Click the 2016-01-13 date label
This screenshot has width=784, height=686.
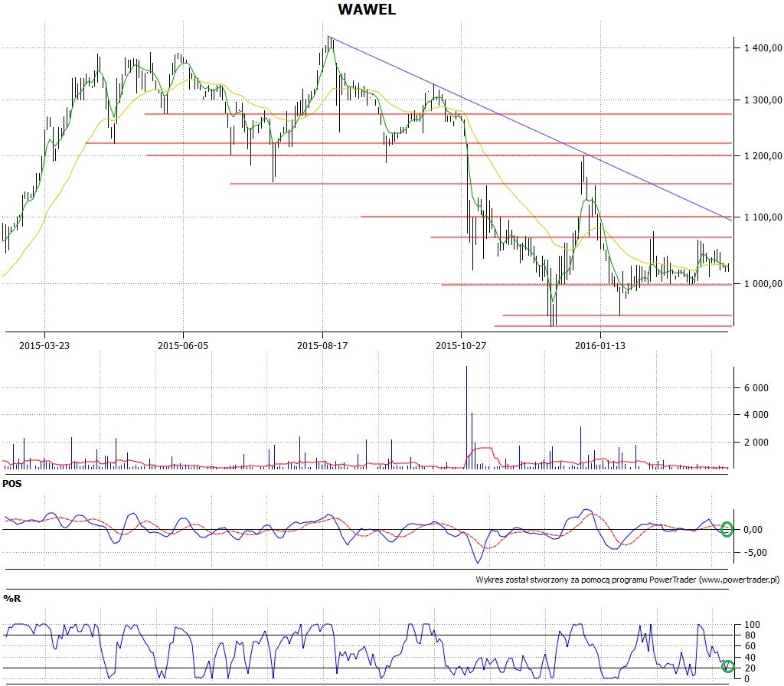600,345
